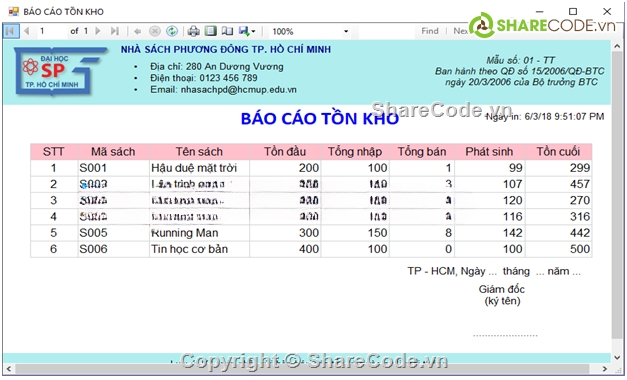Click 'Tổng nhập' column header

click(355, 152)
